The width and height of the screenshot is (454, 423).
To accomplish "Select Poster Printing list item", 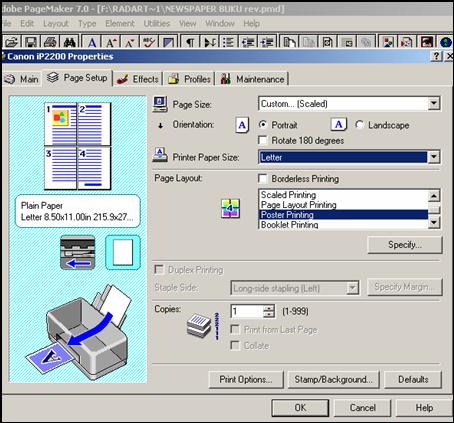I will [343, 215].
